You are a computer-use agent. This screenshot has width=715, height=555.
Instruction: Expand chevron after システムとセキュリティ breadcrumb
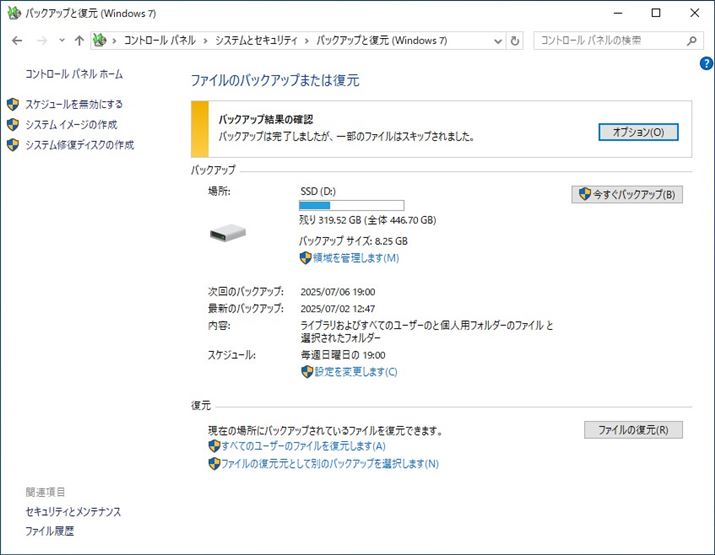(306, 41)
